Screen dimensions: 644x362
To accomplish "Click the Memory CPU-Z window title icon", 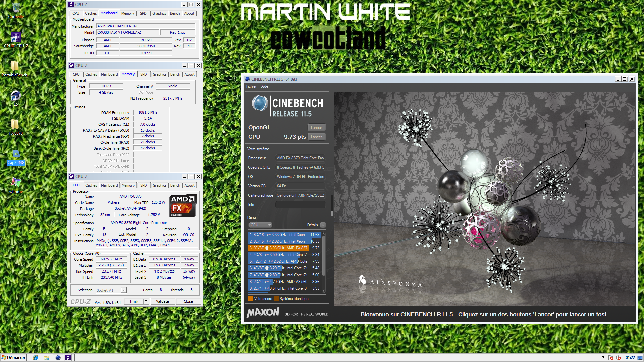I will coord(71,65).
